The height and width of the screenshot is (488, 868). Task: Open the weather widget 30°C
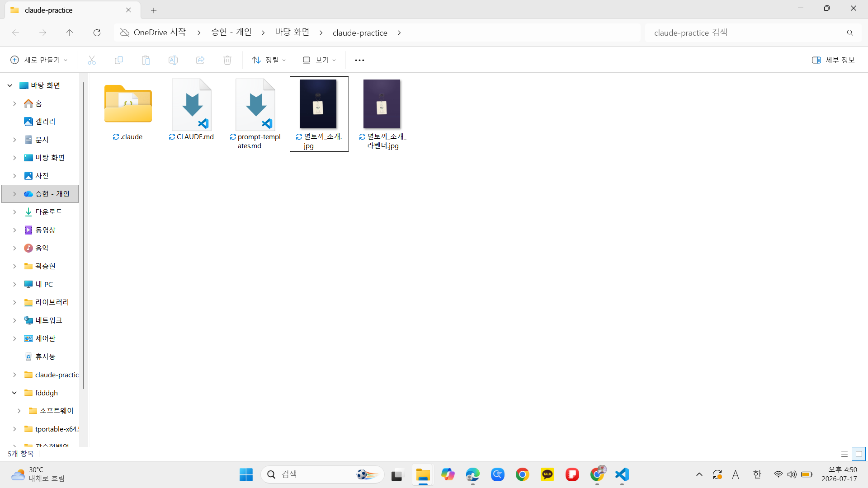[38, 474]
